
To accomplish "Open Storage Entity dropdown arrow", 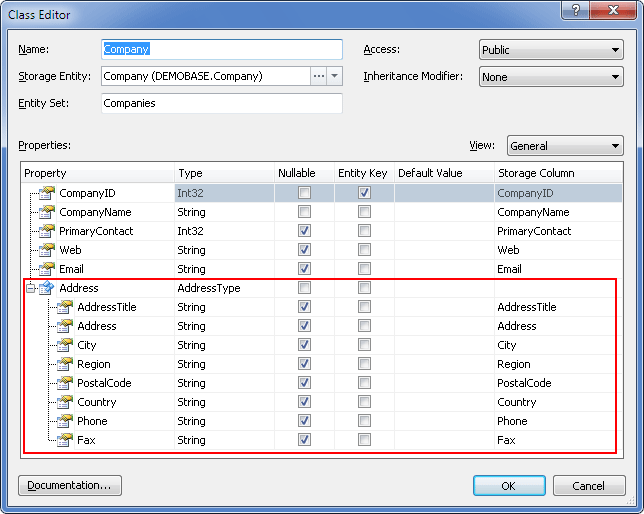I will click(x=335, y=76).
